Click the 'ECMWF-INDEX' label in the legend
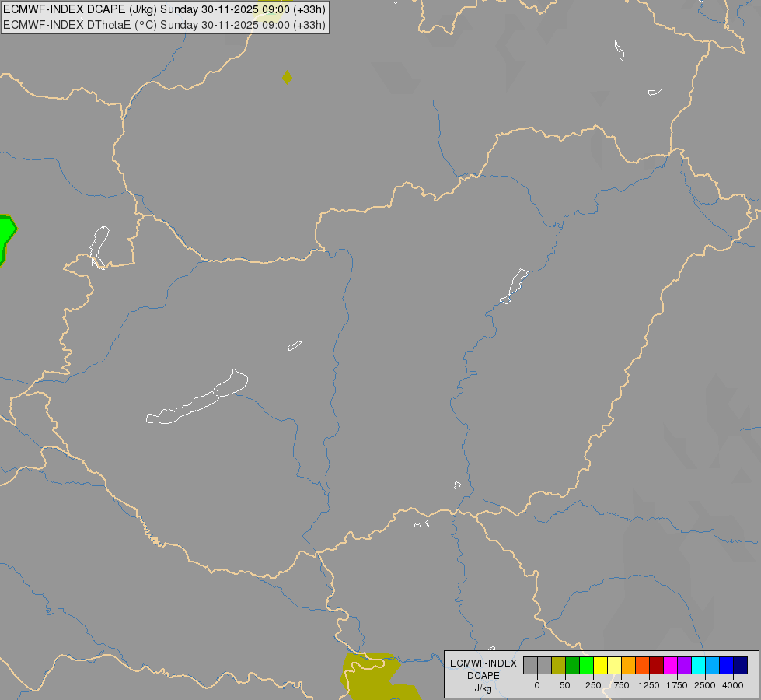Image resolution: width=761 pixels, height=700 pixels. [483, 663]
